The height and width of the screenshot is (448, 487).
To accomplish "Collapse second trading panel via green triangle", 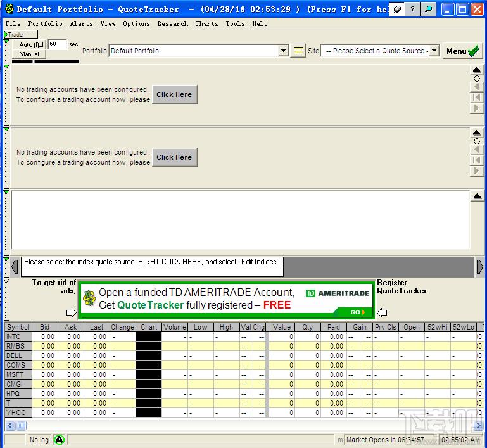I will point(6,129).
